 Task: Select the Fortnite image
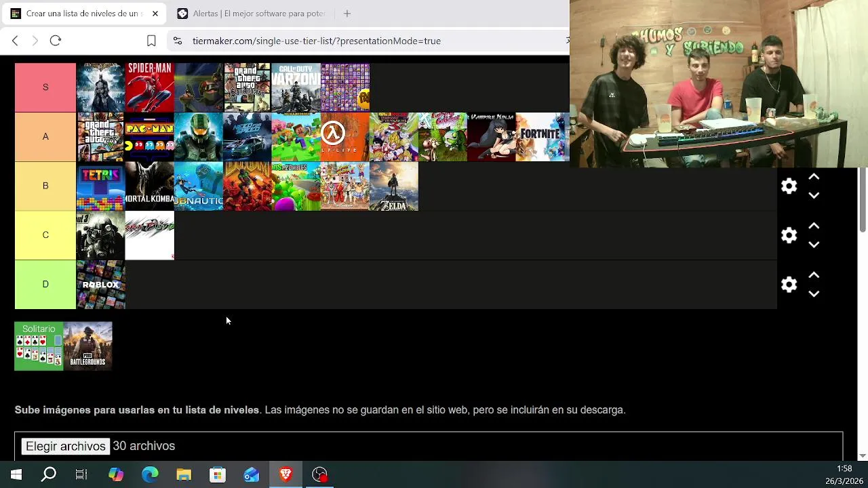click(x=542, y=137)
